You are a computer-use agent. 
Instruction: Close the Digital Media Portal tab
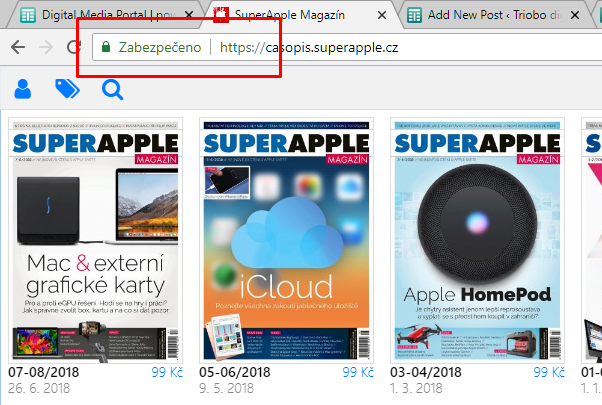(186, 15)
